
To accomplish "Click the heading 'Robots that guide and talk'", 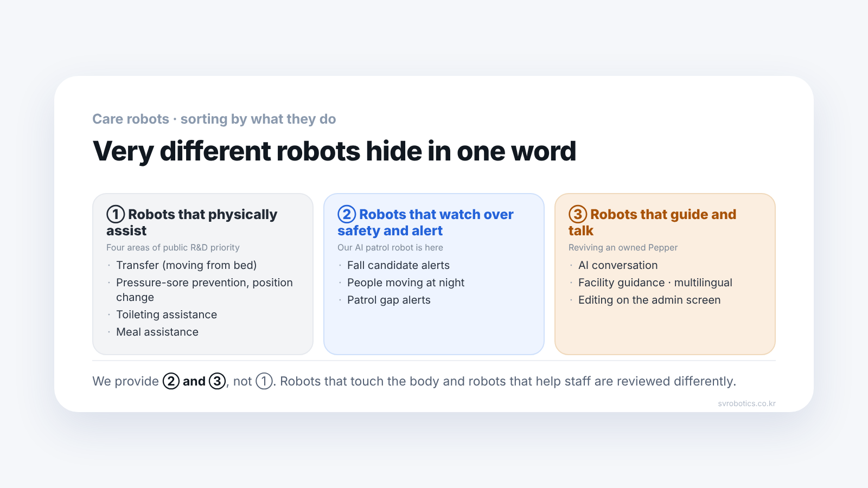I will 652,222.
